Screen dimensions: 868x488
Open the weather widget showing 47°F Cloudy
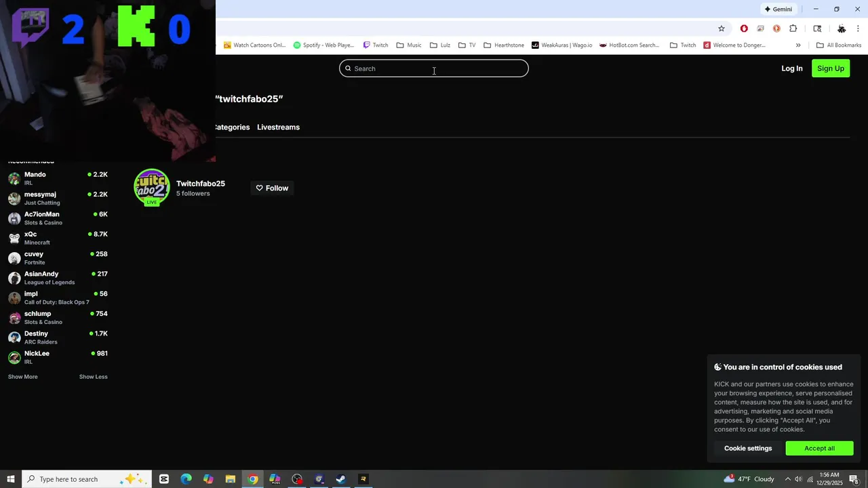(x=749, y=479)
